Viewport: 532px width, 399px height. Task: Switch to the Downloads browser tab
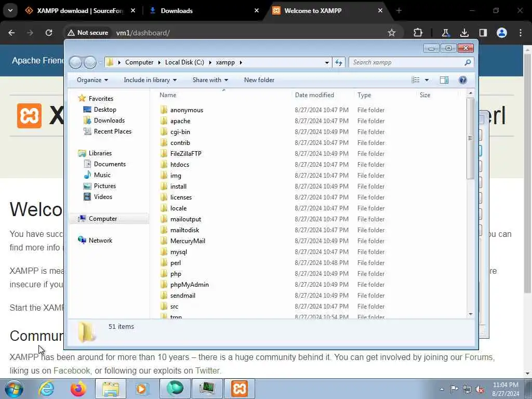coord(177,11)
